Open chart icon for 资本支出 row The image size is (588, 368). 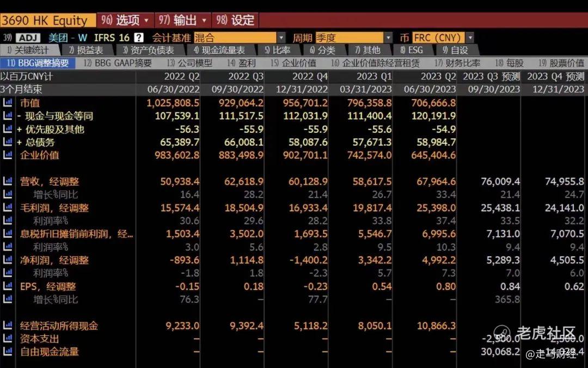coord(8,339)
